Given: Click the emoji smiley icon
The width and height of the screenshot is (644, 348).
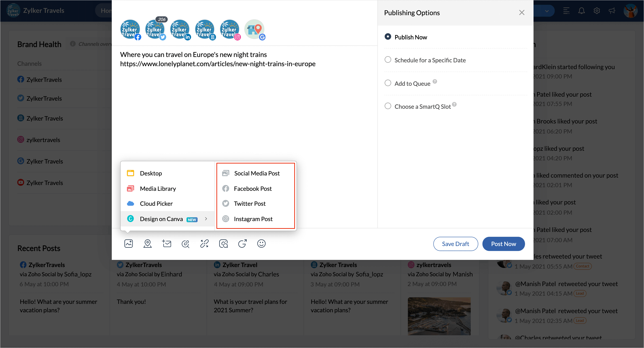Looking at the screenshot, I should (x=261, y=244).
